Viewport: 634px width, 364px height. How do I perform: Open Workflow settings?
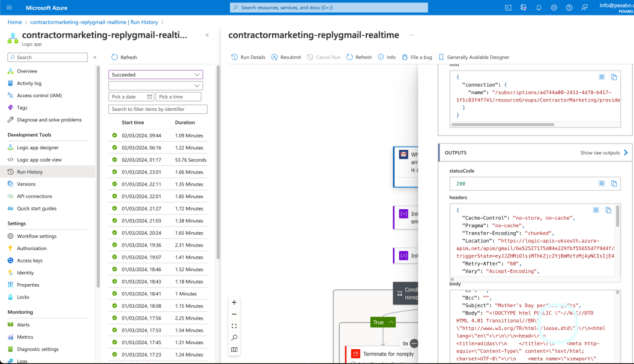coord(37,236)
